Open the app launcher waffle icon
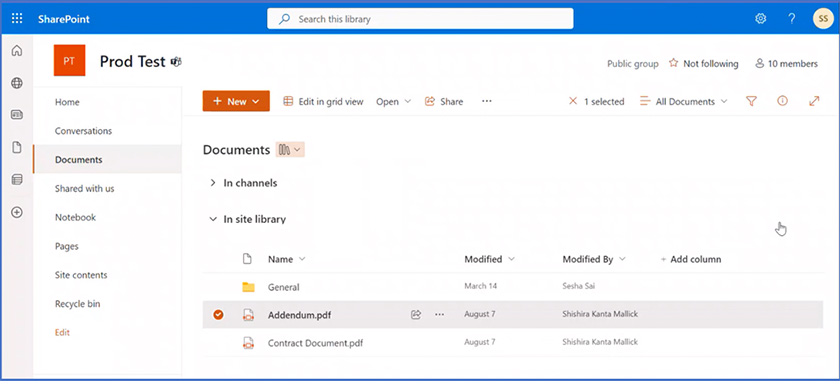 pyautogui.click(x=17, y=19)
